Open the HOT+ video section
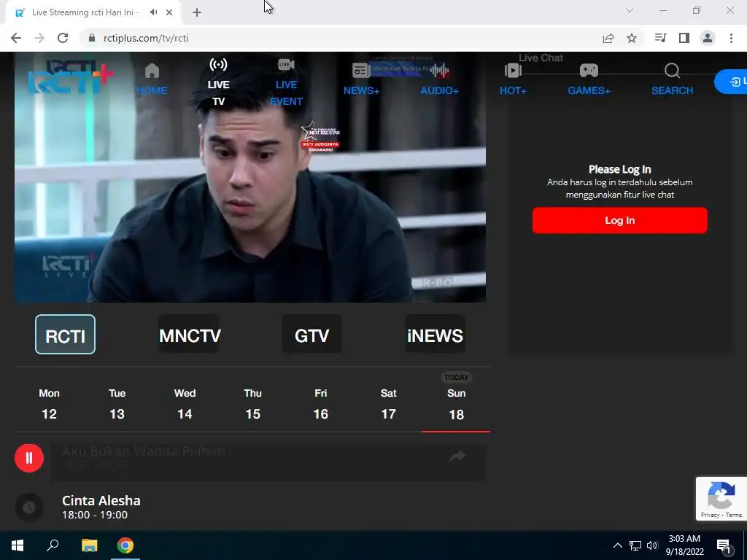Viewport: 747px width, 560px height. [x=513, y=79]
